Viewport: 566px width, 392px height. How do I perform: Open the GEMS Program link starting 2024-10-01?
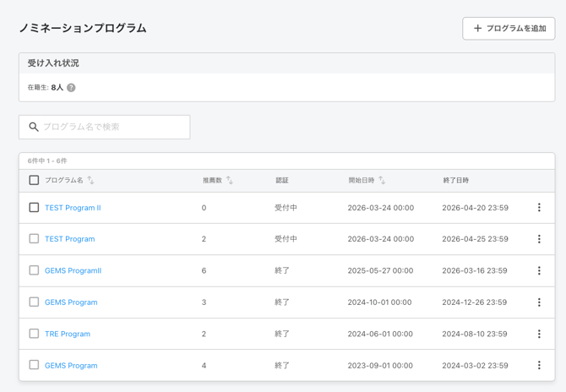pyautogui.click(x=71, y=302)
